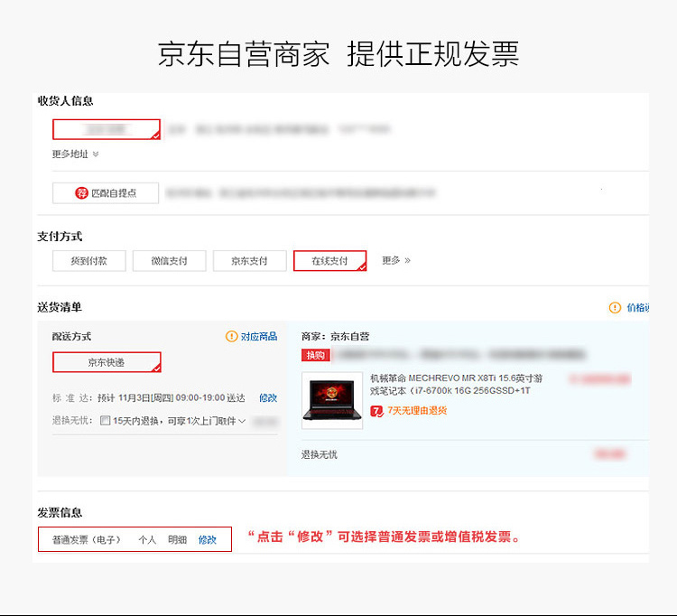Click the 7天无理由退货 text
Image resolution: width=677 pixels, height=616 pixels.
[417, 410]
